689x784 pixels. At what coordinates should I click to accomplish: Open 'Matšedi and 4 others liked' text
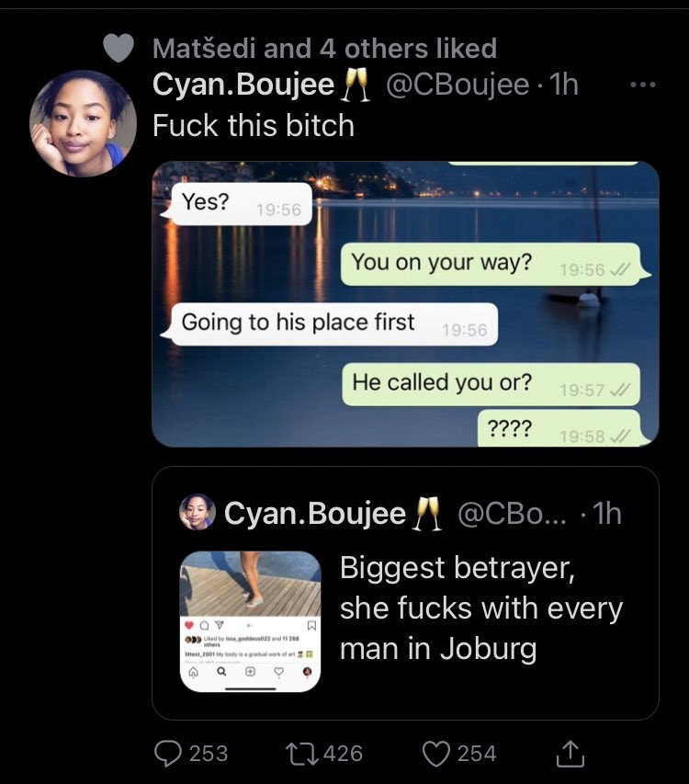(x=325, y=49)
